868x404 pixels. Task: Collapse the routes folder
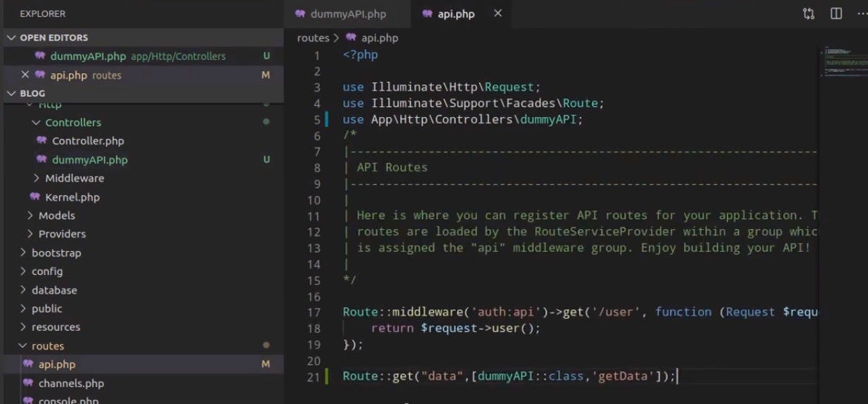click(x=142, y=346)
